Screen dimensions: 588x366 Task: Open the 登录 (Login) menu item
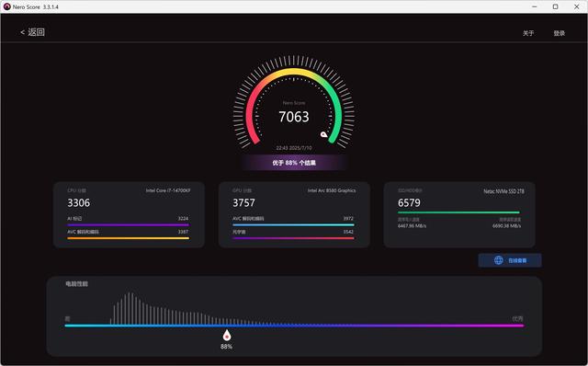[560, 33]
